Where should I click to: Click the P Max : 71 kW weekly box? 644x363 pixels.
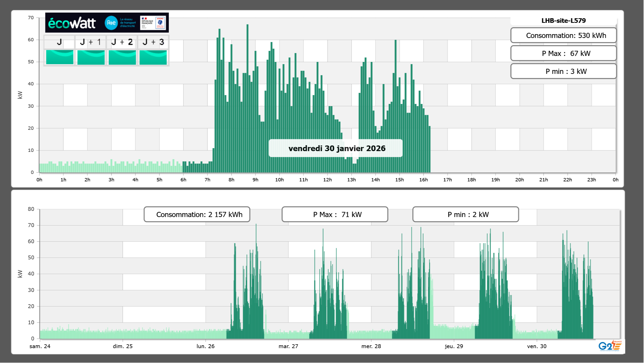tap(335, 214)
